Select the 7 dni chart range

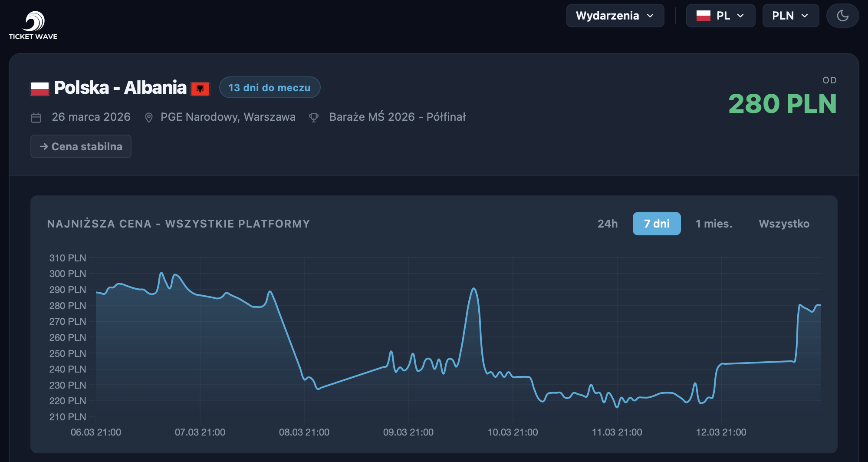coord(657,224)
